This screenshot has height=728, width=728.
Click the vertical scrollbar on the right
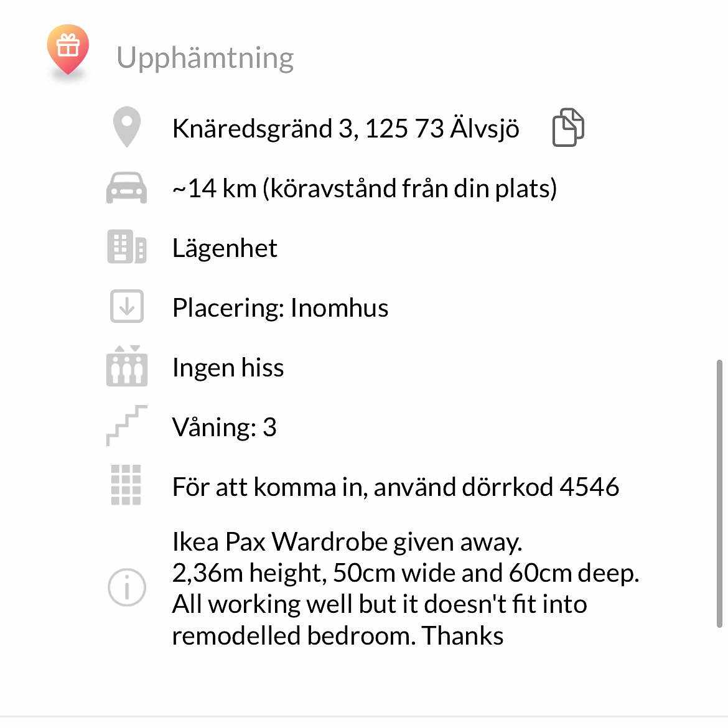coord(720,493)
